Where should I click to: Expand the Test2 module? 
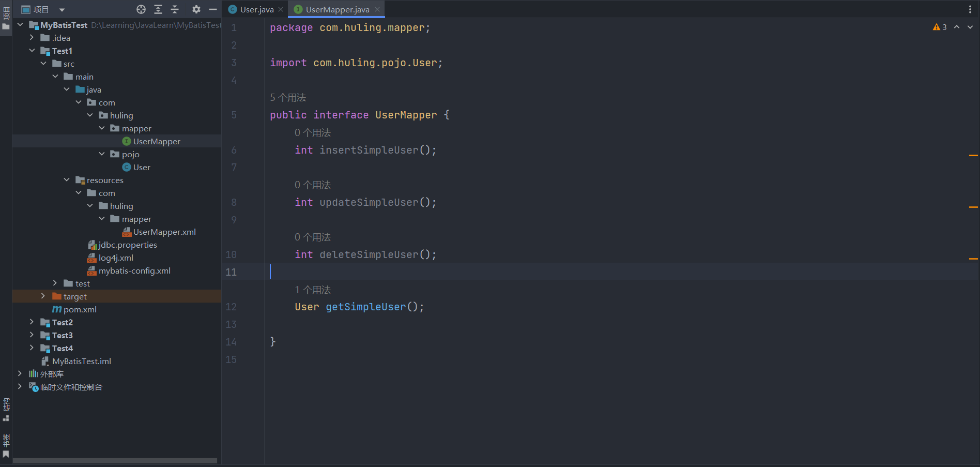pyautogui.click(x=32, y=322)
